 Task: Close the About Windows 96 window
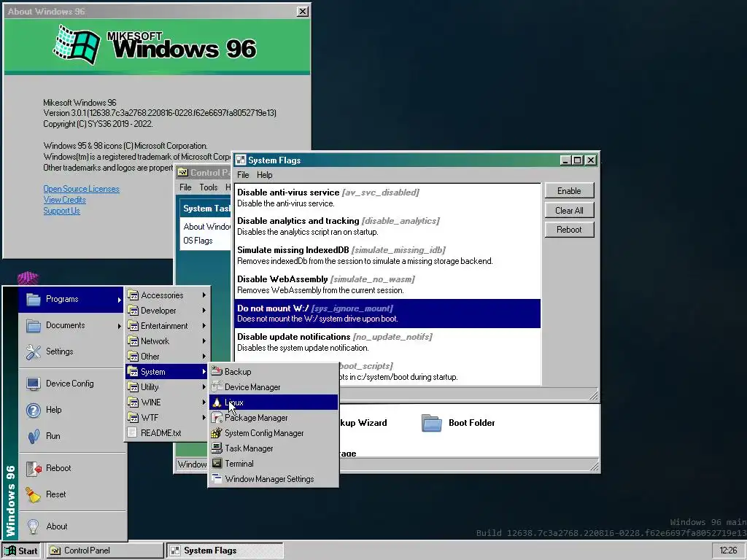302,12
